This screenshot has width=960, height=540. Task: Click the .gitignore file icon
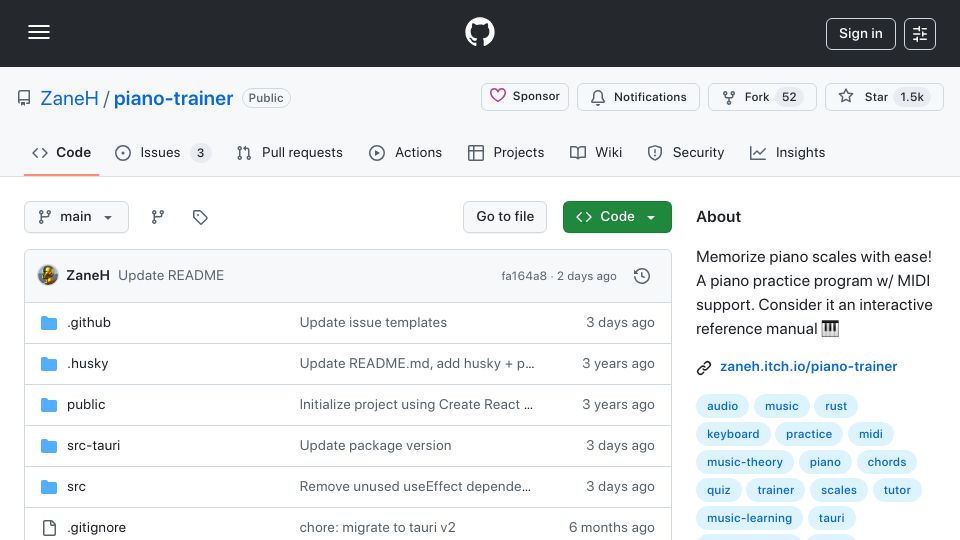tap(49, 528)
